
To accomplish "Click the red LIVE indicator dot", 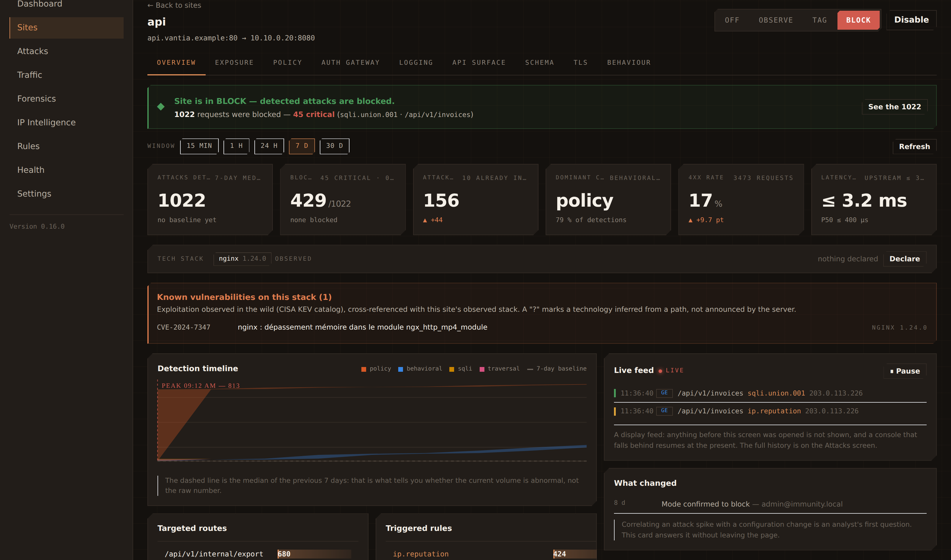I will pyautogui.click(x=660, y=371).
